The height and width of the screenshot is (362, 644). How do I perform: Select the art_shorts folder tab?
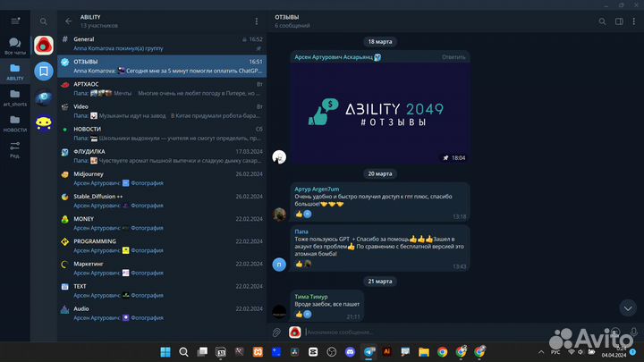click(x=15, y=97)
